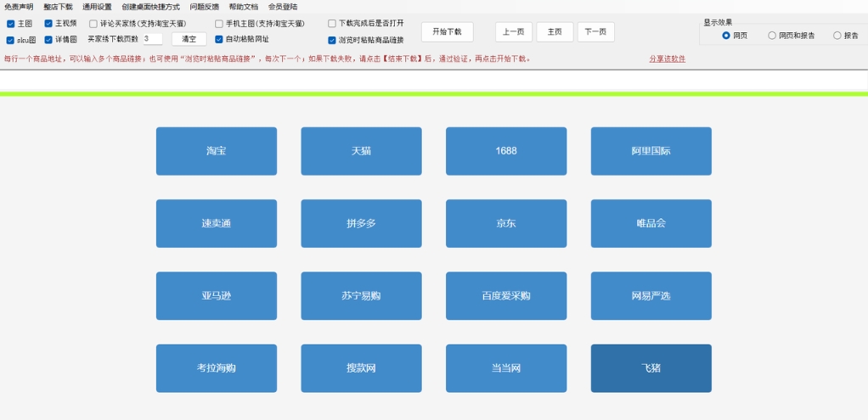868x420 pixels.
Task: Open the 阿里国际 platform tile
Action: 651,151
